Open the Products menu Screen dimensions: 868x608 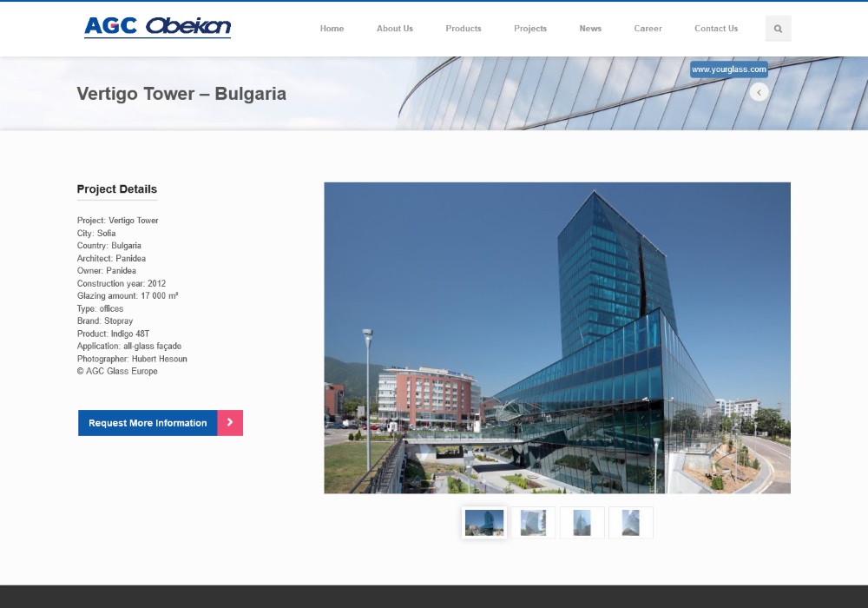point(464,29)
